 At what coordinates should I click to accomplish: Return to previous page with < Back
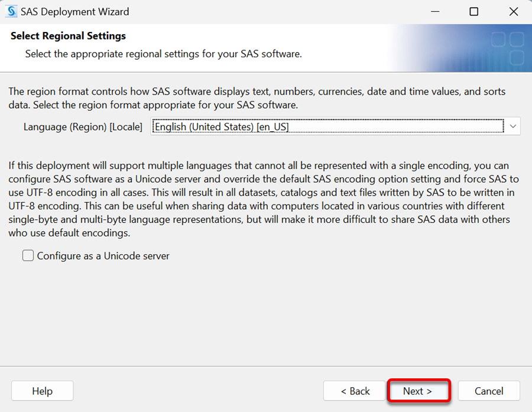click(355, 391)
